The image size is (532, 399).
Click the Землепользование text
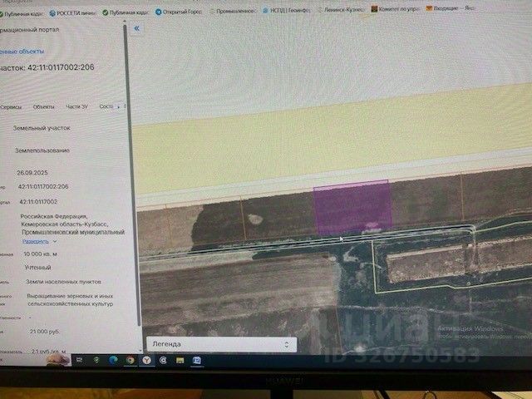pos(42,150)
